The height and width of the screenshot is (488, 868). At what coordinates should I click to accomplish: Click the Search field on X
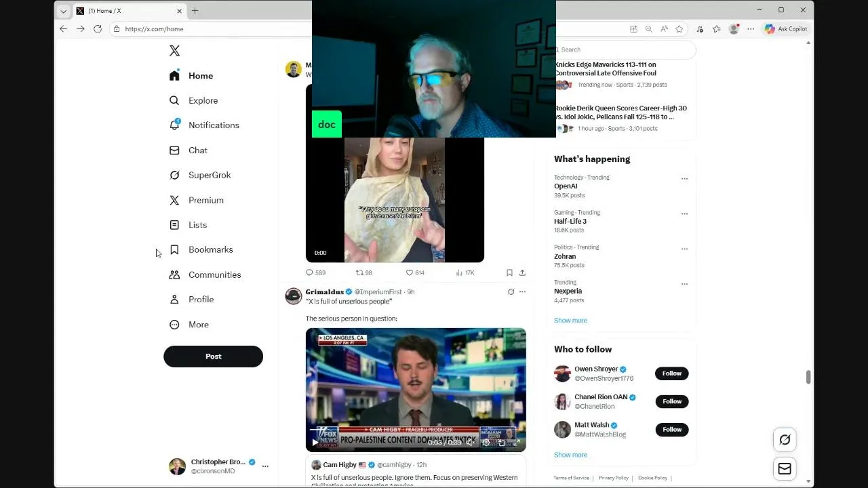[x=625, y=49]
